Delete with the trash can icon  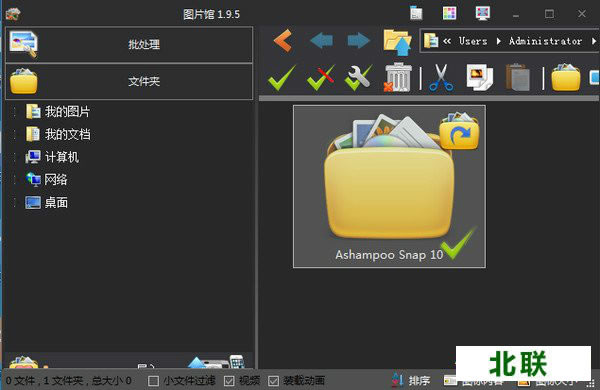click(x=398, y=78)
